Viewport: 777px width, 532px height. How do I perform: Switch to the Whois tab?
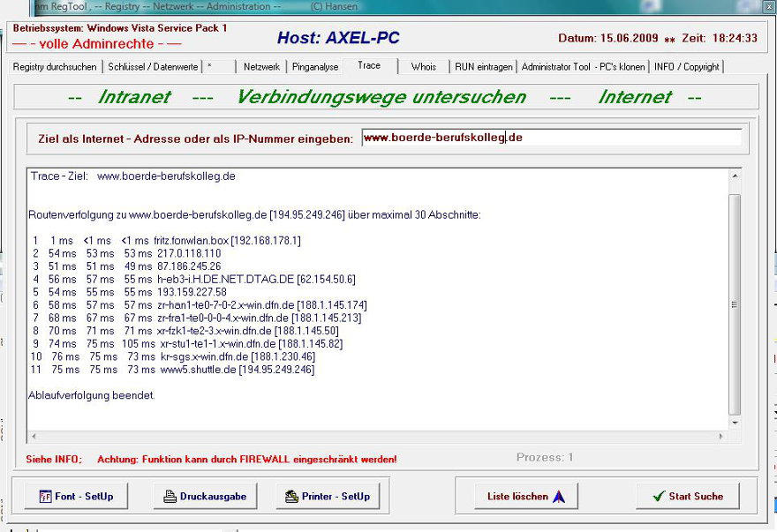[423, 67]
